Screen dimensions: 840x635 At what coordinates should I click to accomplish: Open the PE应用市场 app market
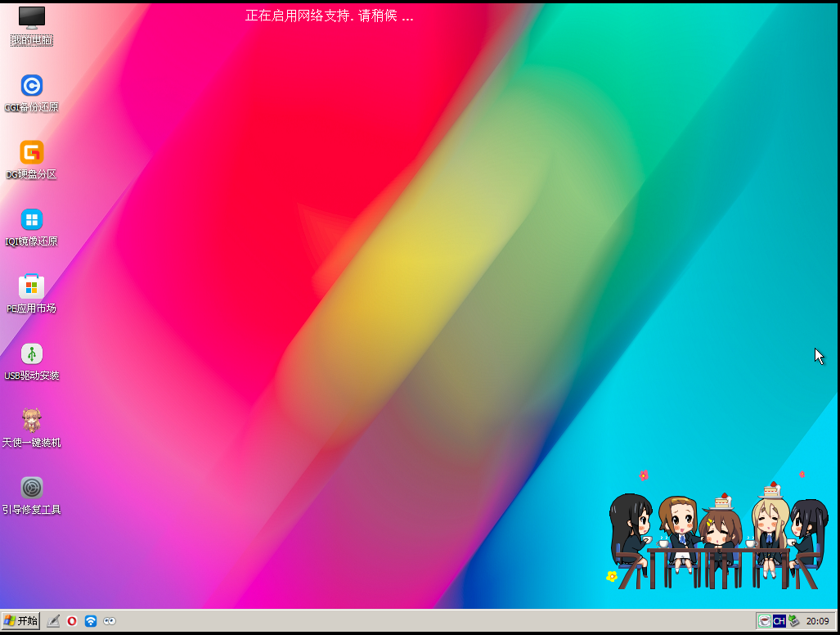click(31, 287)
